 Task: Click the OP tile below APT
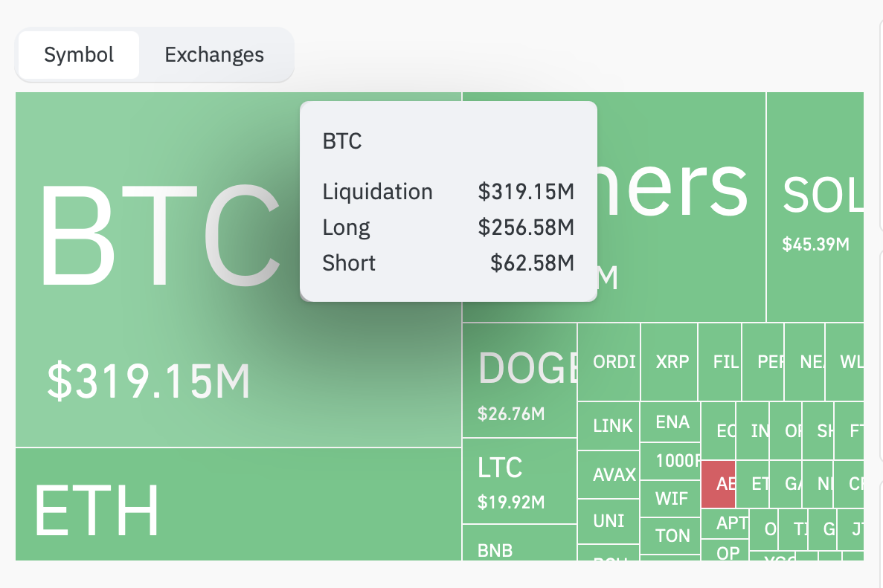(726, 551)
